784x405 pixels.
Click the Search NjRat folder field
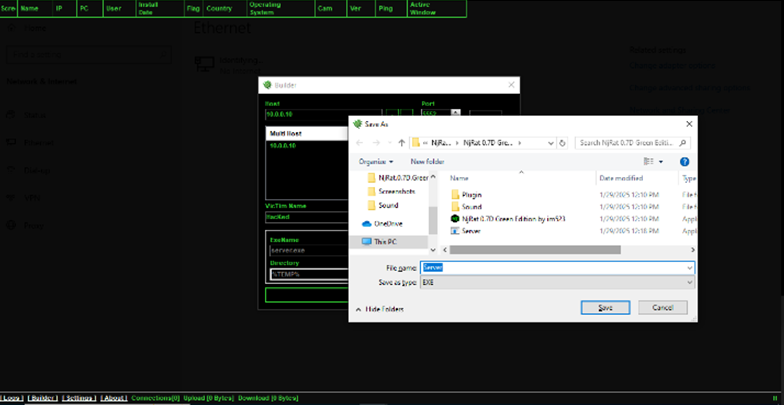632,143
